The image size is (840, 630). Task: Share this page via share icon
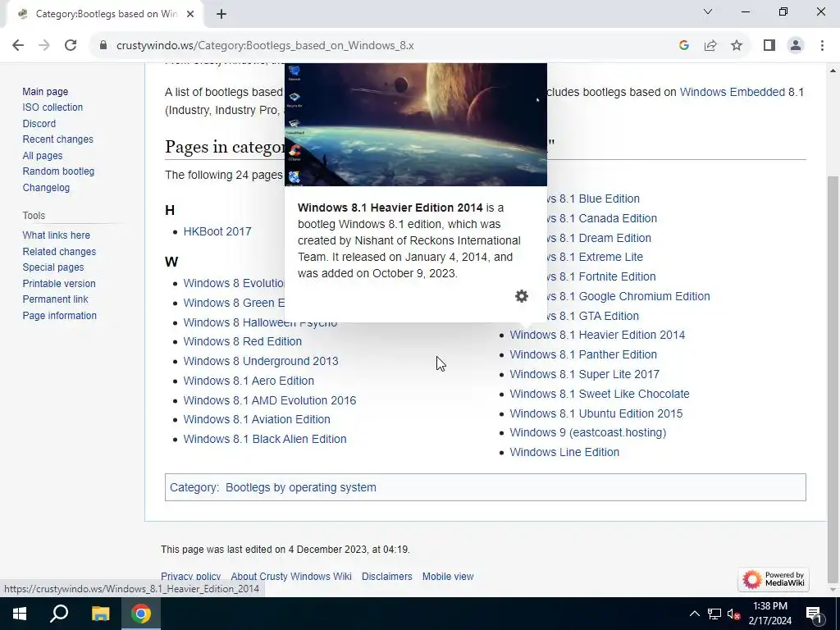(710, 46)
